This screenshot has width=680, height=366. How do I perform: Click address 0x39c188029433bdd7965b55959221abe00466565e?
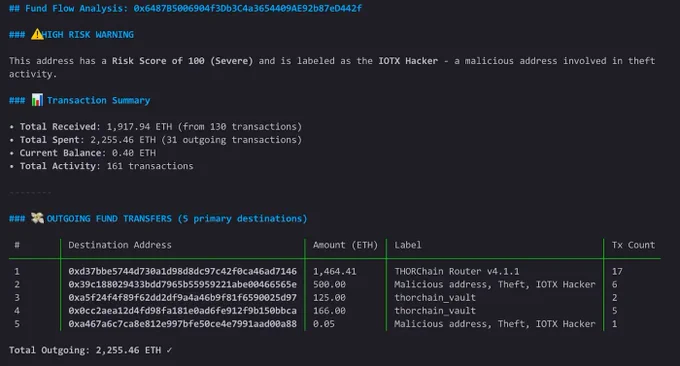click(x=183, y=284)
